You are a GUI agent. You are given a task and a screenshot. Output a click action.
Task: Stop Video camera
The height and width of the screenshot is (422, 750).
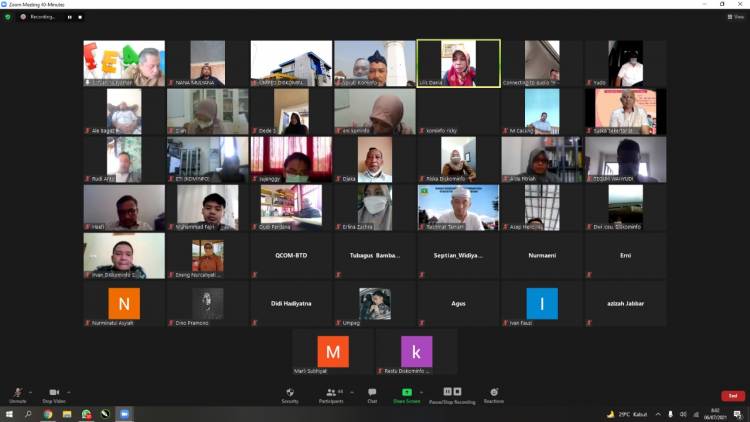tap(54, 393)
